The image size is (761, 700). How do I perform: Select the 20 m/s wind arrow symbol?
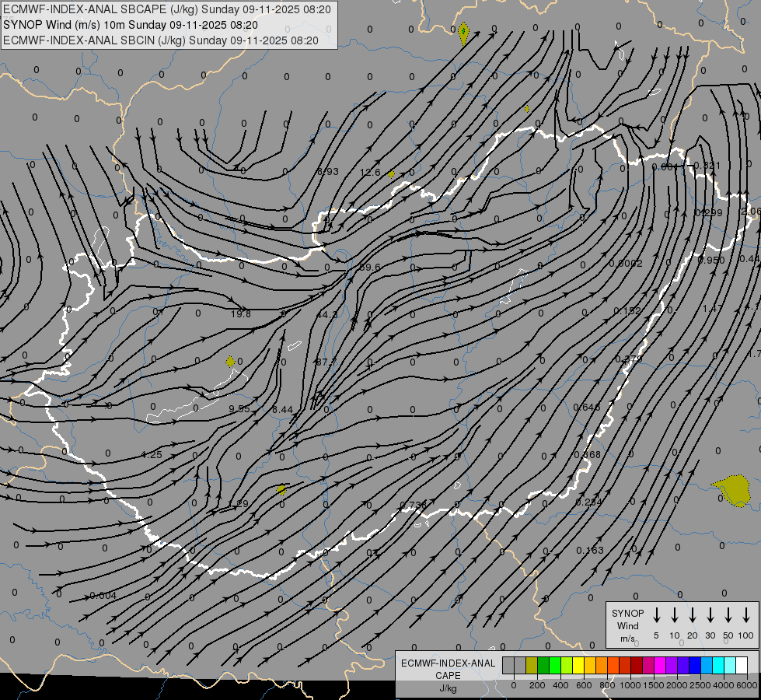(693, 615)
